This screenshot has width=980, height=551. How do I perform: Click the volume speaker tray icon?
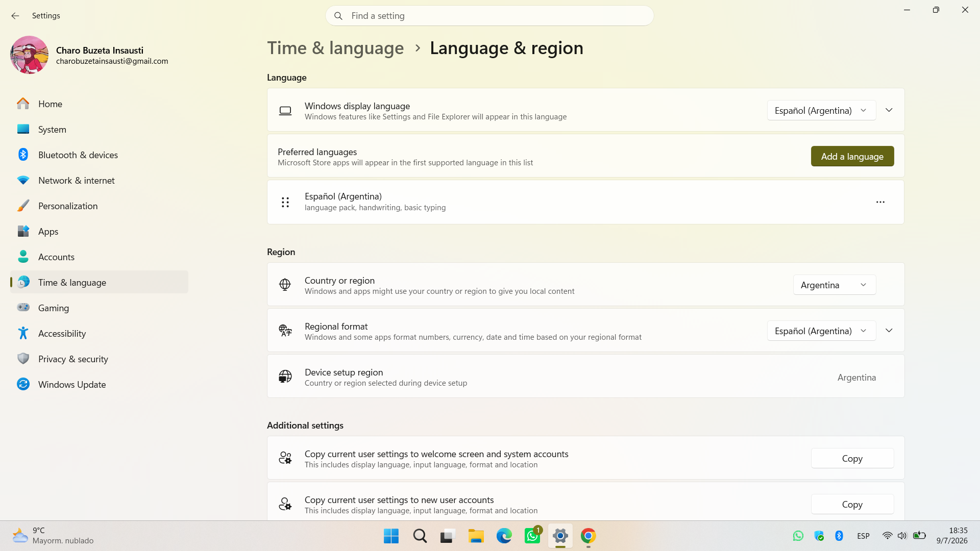[902, 536]
